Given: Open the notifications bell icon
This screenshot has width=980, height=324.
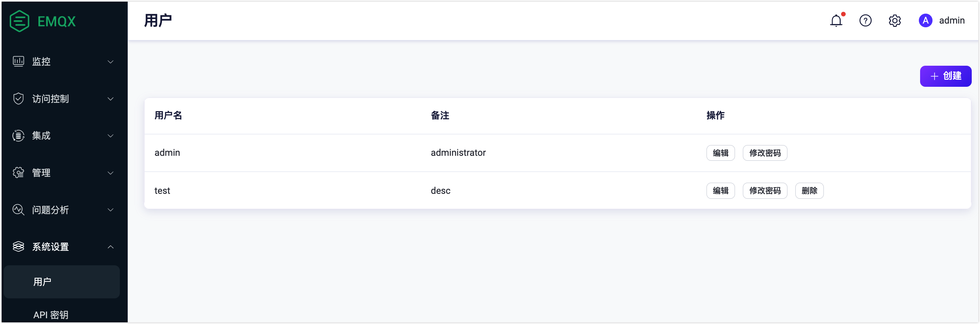Looking at the screenshot, I should pos(836,21).
